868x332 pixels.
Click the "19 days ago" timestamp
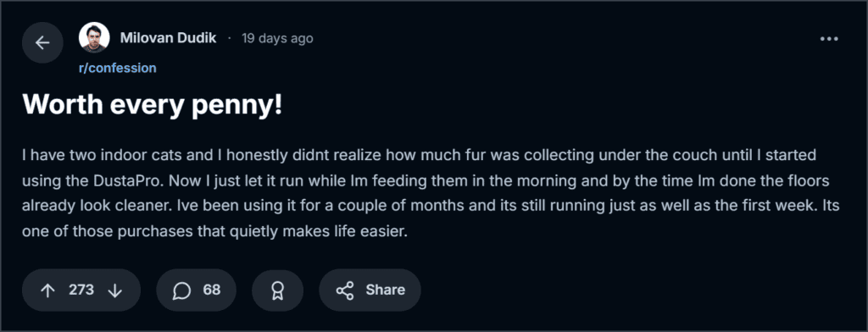coord(277,38)
